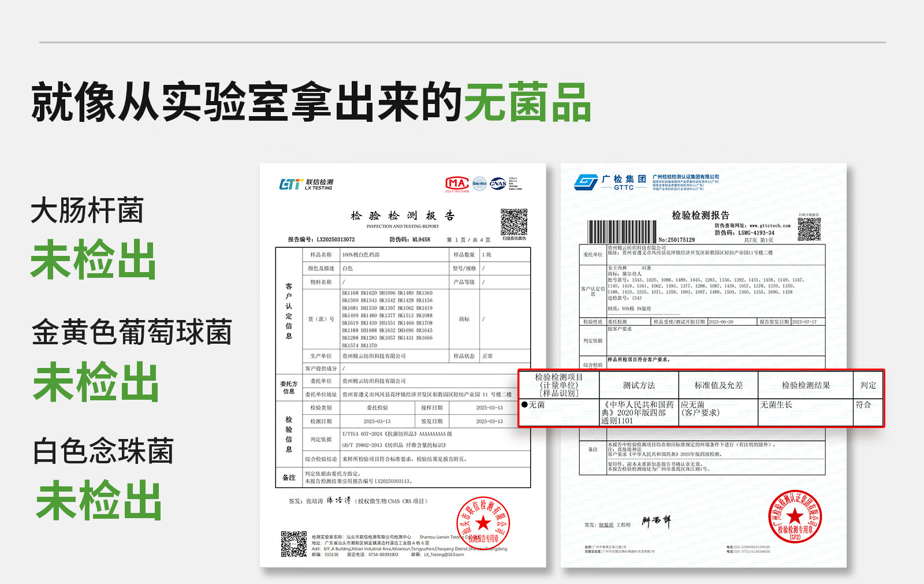Image resolution: width=924 pixels, height=584 pixels.
Task: Click the 样品所检项目符合客户要求 conclusion line
Action: (x=638, y=360)
